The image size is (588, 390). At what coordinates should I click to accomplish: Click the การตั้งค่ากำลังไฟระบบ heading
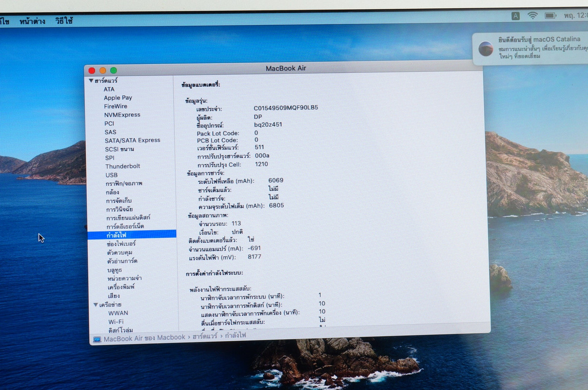tap(214, 273)
